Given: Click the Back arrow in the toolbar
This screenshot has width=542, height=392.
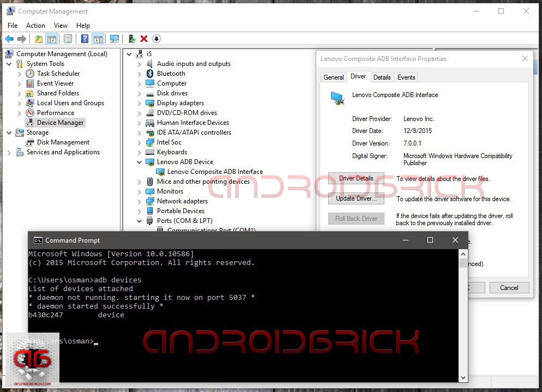Looking at the screenshot, I should tap(9, 39).
